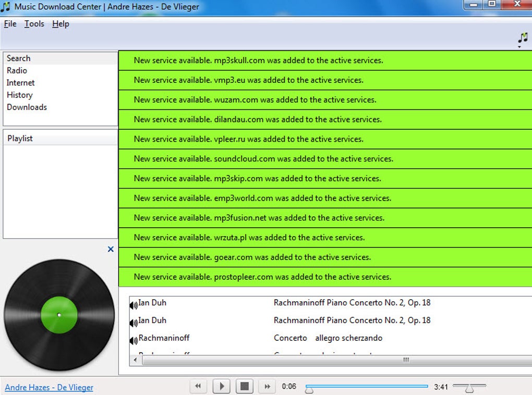532x395 pixels.
Task: Select Radio in the sidebar
Action: (x=61, y=70)
